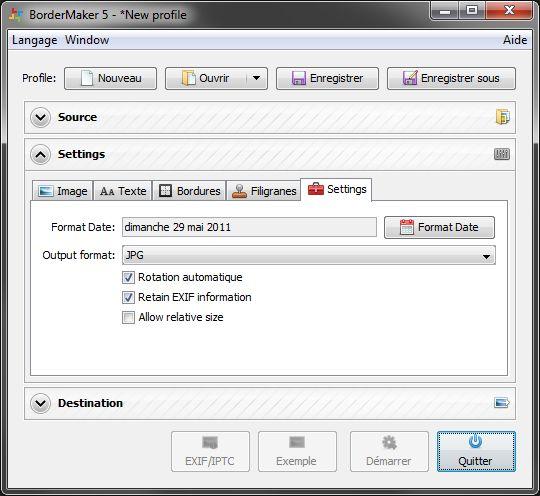Click the Format Date text field
This screenshot has width=540, height=496.
[x=249, y=227]
